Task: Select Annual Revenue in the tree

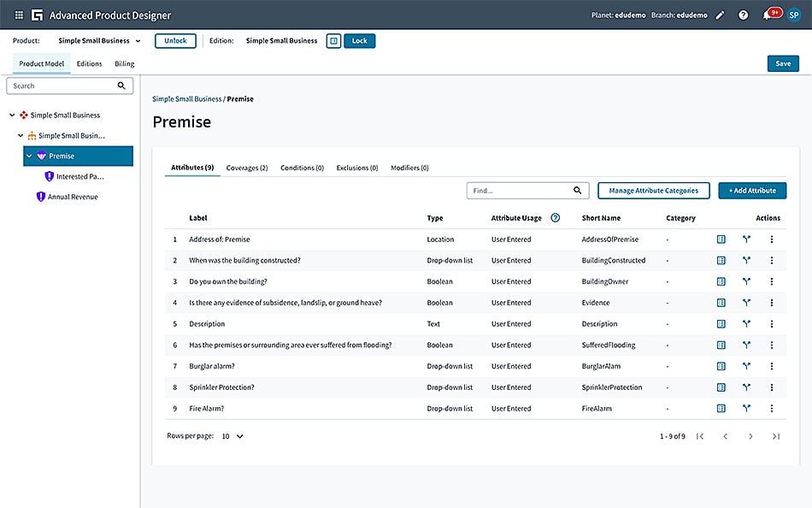Action: pos(72,197)
